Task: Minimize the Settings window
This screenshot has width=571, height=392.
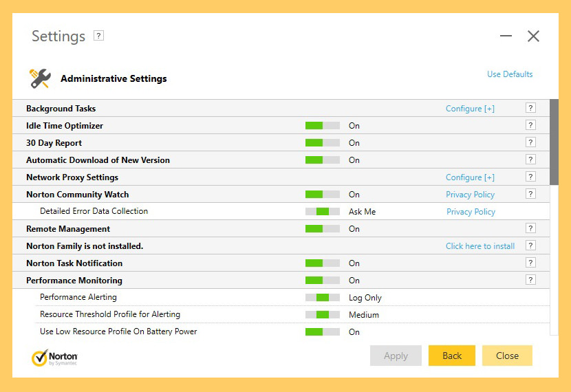Action: [506, 36]
